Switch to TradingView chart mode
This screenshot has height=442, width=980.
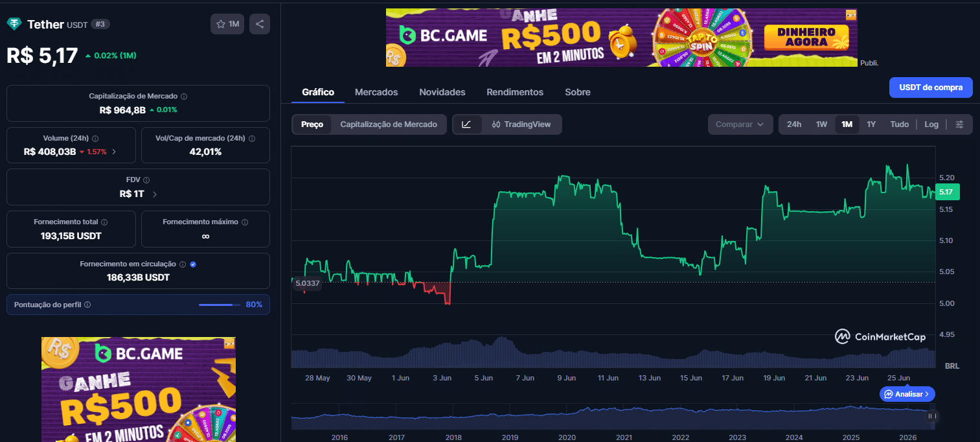[x=521, y=124]
